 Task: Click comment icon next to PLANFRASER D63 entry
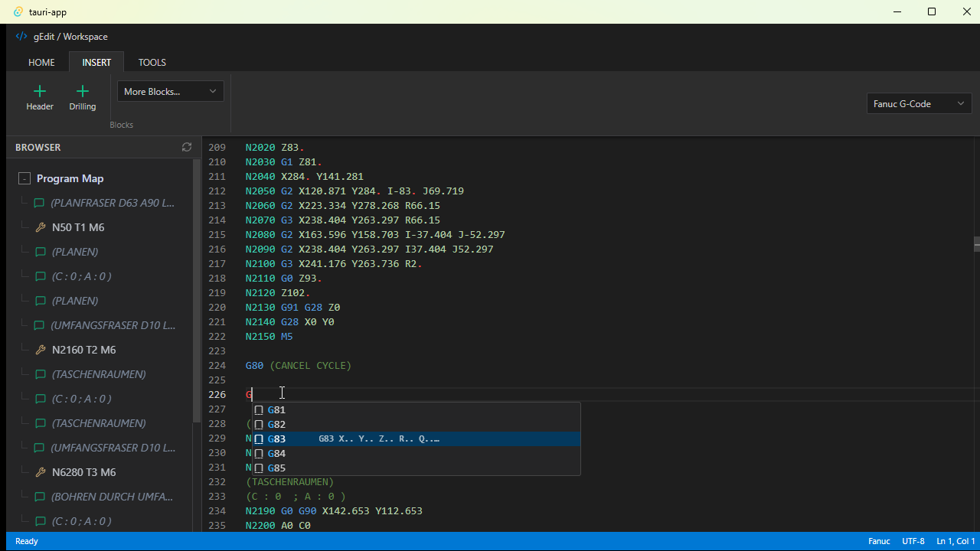[x=40, y=203]
